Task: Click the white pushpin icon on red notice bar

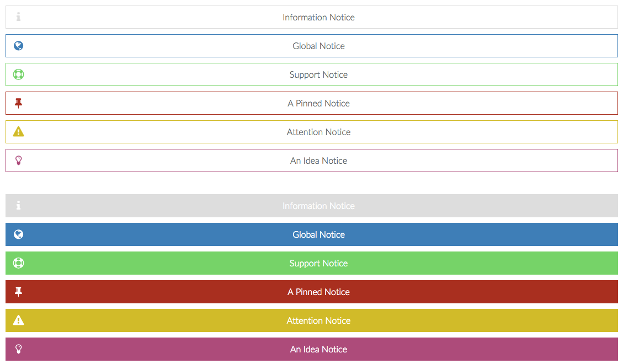Action: pos(18,292)
